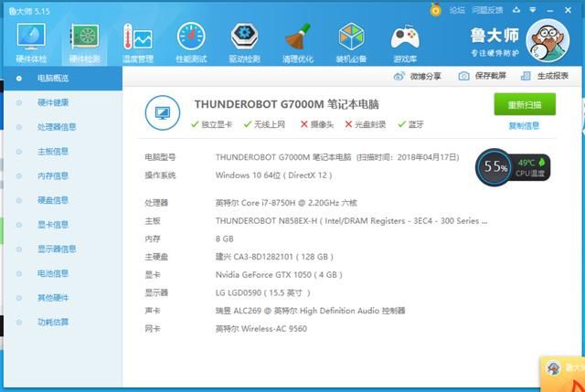Open 温度管理 temperature management
This screenshot has height=392, width=585.
(x=138, y=43)
